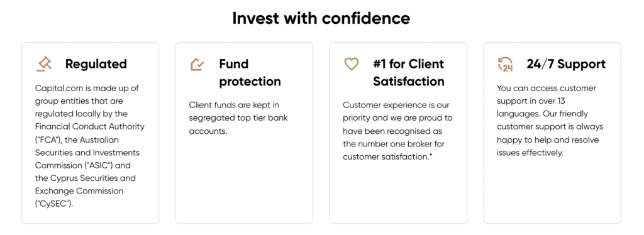This screenshot has width=644, height=235.
Task: Click the segregated bank accounts text
Action: click(x=238, y=118)
